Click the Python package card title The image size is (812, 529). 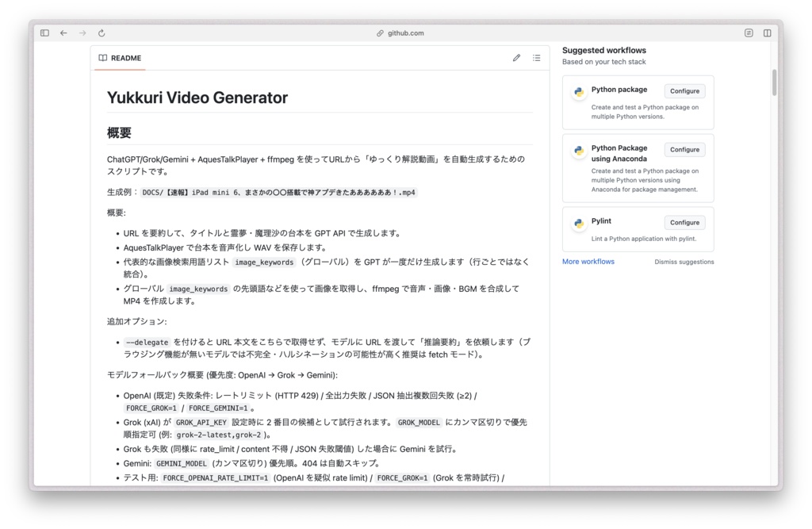619,89
